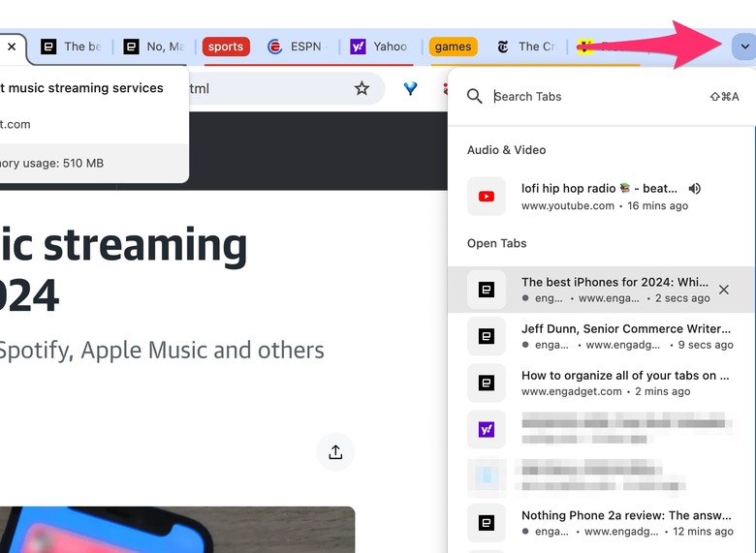Viewport: 756px width, 553px height.
Task: Open the lofi hip hop radio tab
Action: coord(602,196)
